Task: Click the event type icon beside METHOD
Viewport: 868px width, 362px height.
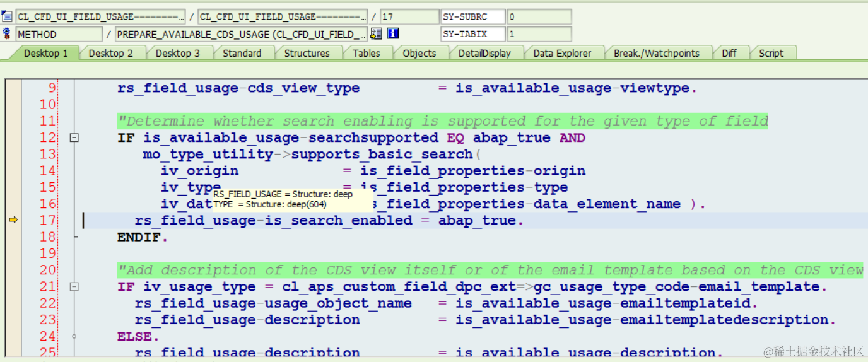Action: (x=7, y=34)
